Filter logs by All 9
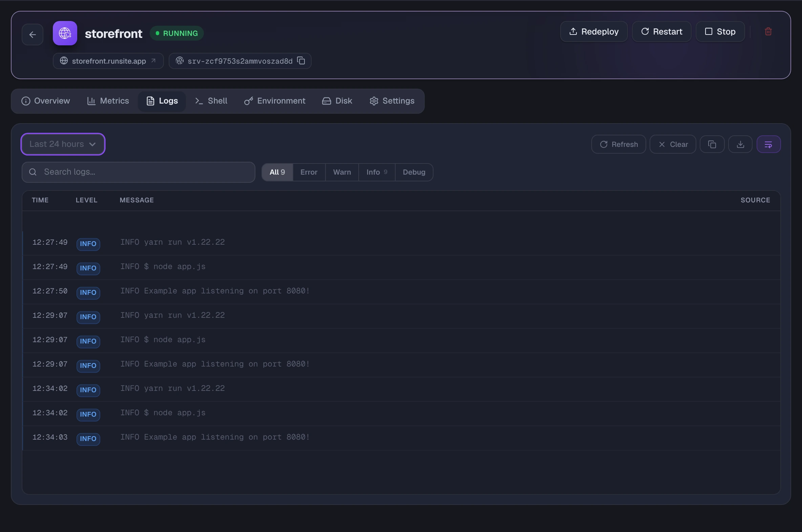 [x=277, y=172]
